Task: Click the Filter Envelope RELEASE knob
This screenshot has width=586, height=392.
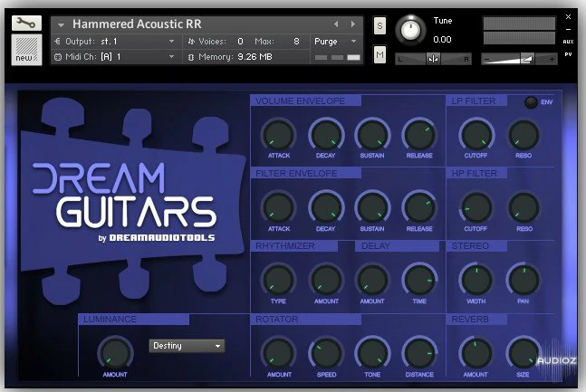Action: pyautogui.click(x=419, y=208)
